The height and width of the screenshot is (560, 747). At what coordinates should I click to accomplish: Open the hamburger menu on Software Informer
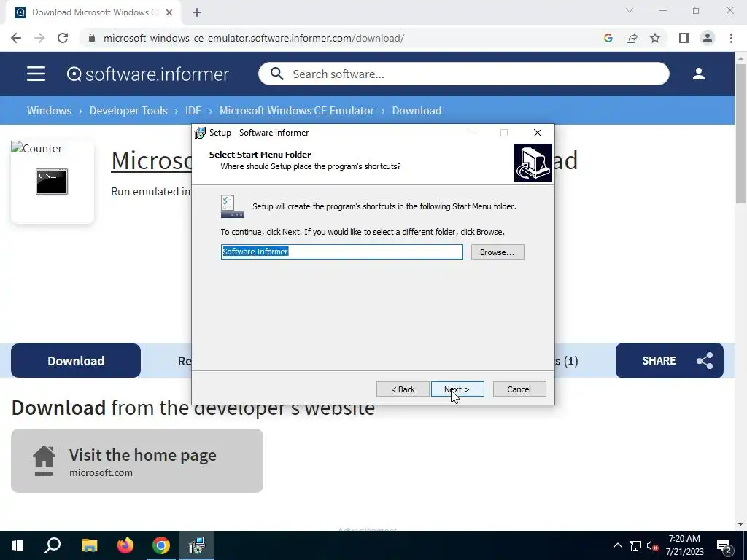[36, 74]
